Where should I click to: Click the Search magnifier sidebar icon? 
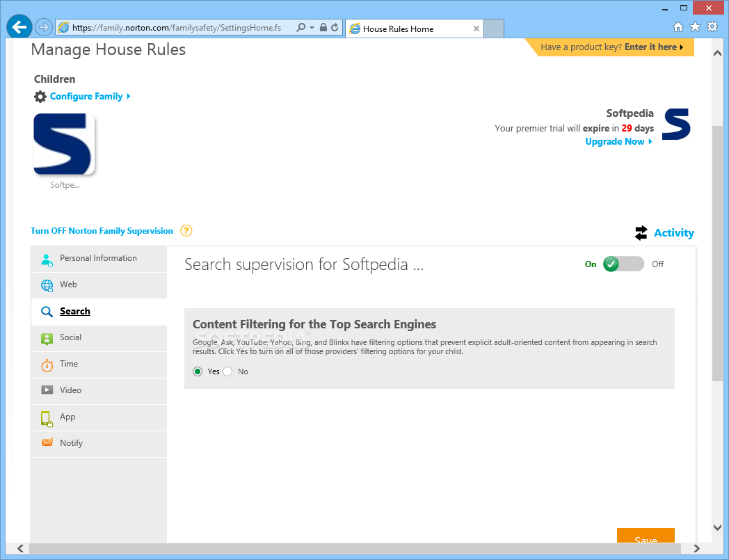[47, 312]
